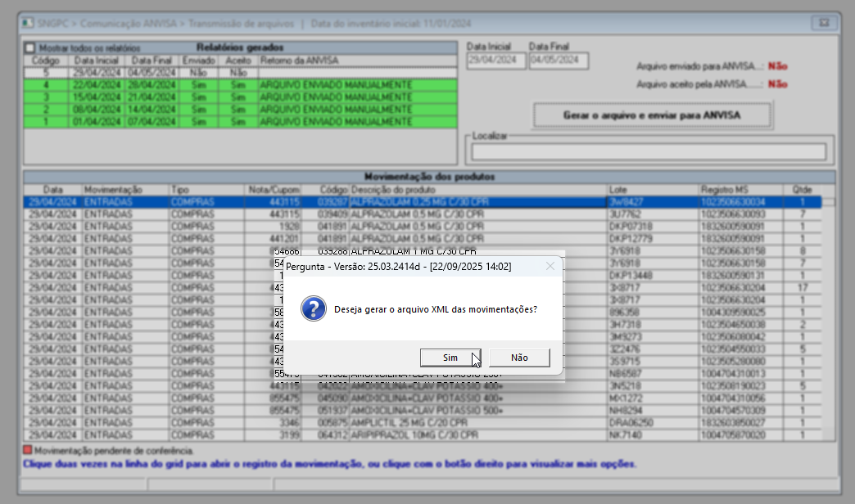This screenshot has width=855, height=504.
Task: Click the Registro MS column header
Action: pos(741,190)
